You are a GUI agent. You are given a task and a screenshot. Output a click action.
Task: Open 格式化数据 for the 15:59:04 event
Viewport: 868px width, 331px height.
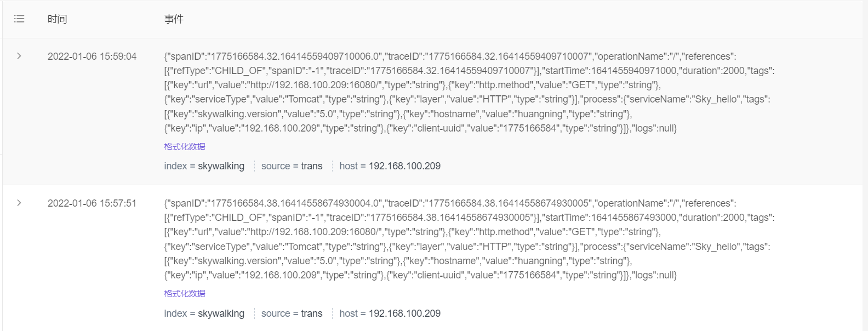(x=185, y=146)
